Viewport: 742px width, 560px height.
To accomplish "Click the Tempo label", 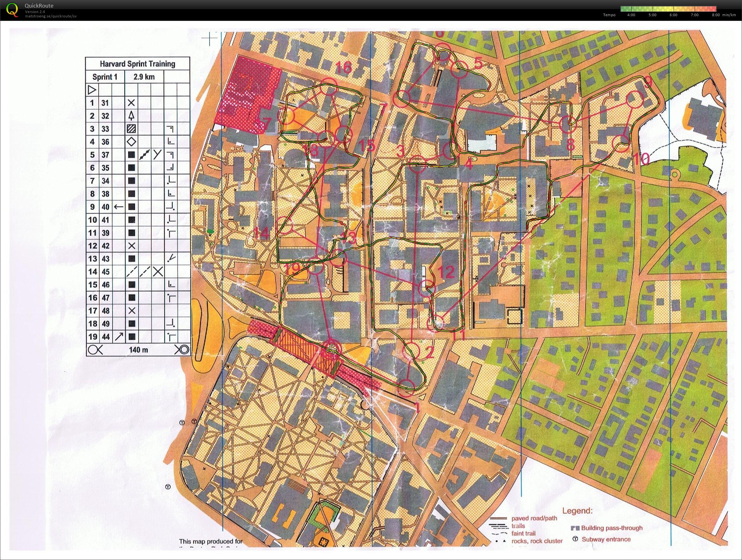I will point(609,15).
